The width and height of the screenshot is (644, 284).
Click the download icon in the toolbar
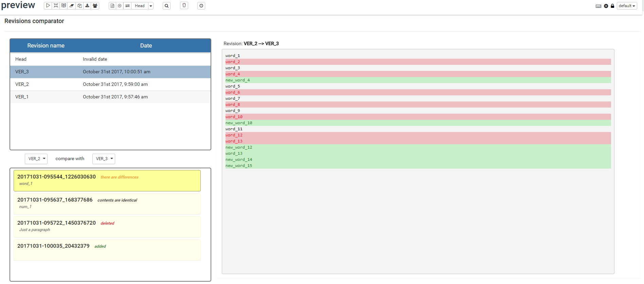click(87, 6)
